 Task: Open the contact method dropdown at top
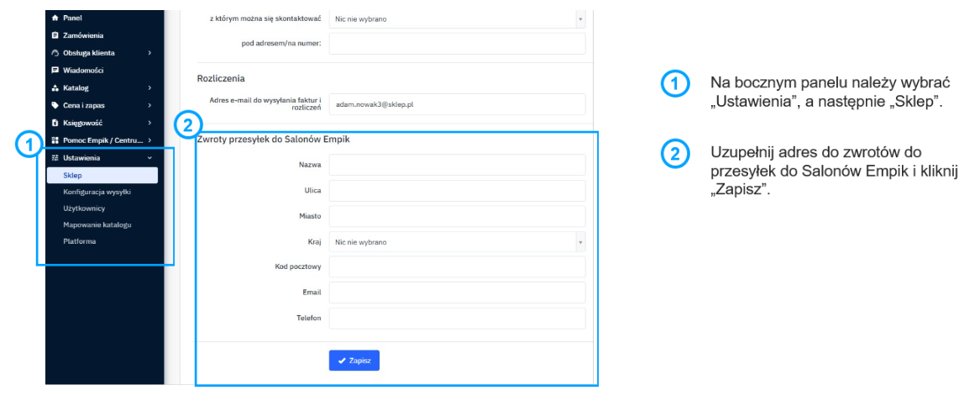click(x=457, y=18)
